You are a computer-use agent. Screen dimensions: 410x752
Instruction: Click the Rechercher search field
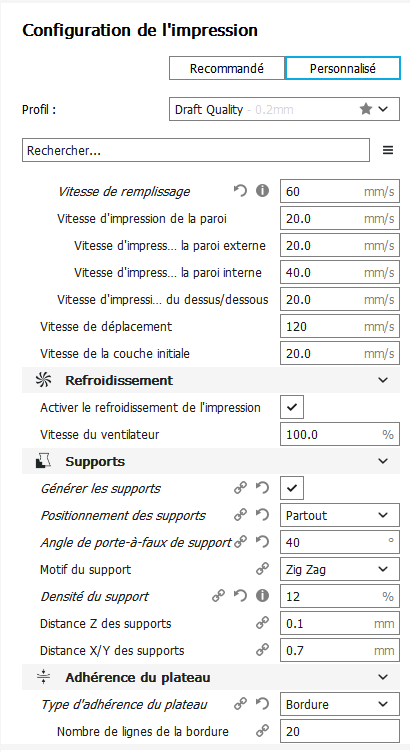[x=196, y=151]
